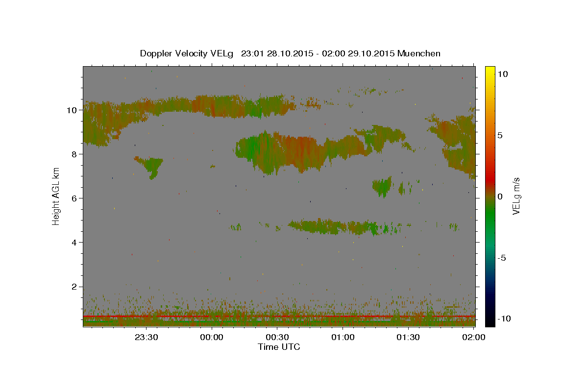588x392 pixels.
Task: Click the colorbar value 5
Action: click(500, 135)
